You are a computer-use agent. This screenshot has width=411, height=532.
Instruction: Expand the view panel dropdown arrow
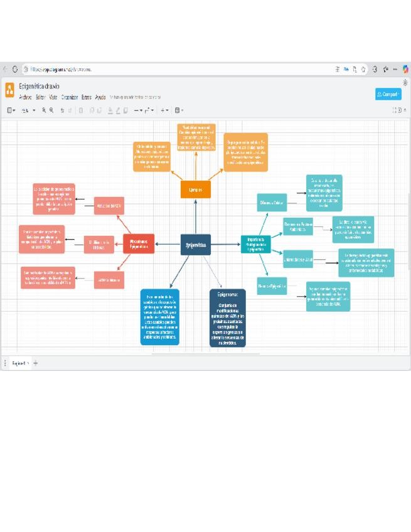point(14,110)
